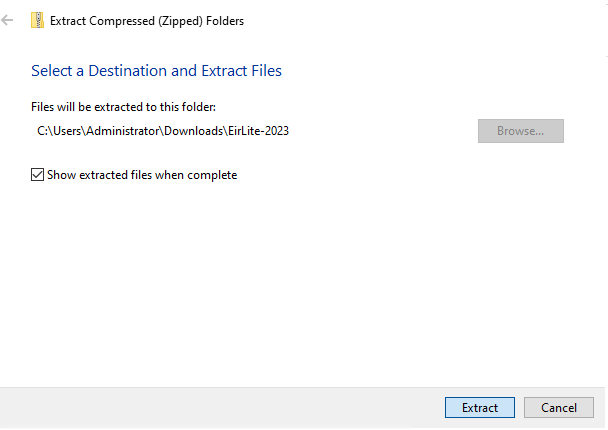Click the 'Extract Compressed (Zipped) Folders' title text

(x=147, y=21)
